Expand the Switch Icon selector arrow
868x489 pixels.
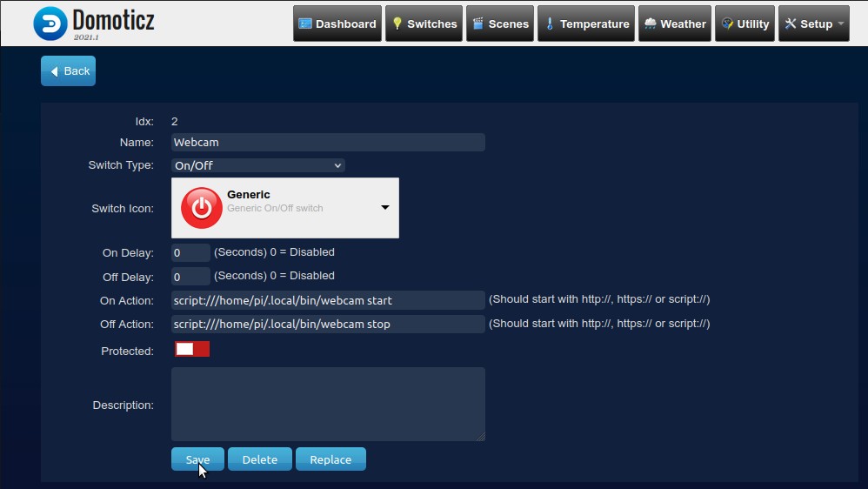(384, 208)
